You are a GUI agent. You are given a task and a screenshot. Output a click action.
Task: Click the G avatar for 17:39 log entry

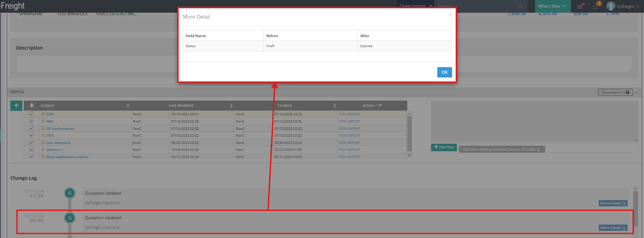click(x=70, y=193)
